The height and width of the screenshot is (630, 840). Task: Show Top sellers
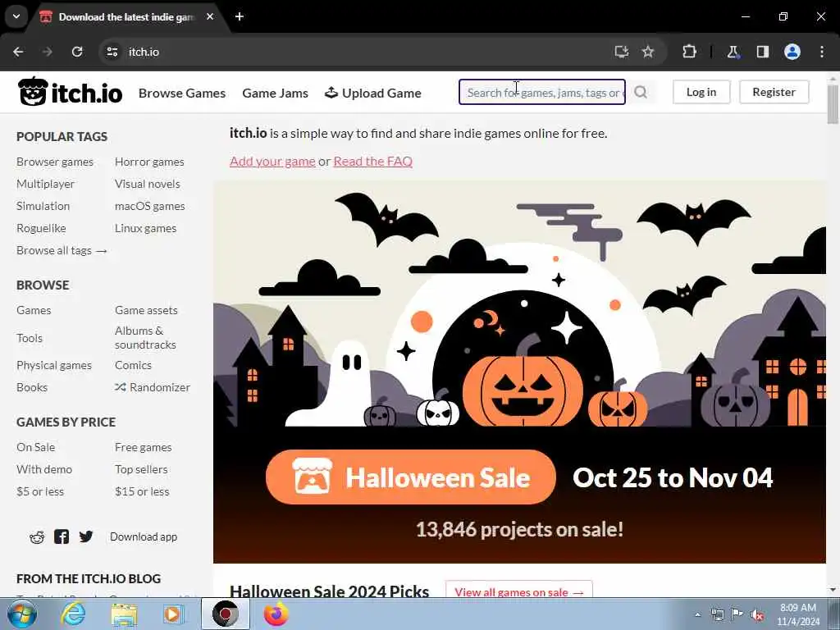pos(141,469)
